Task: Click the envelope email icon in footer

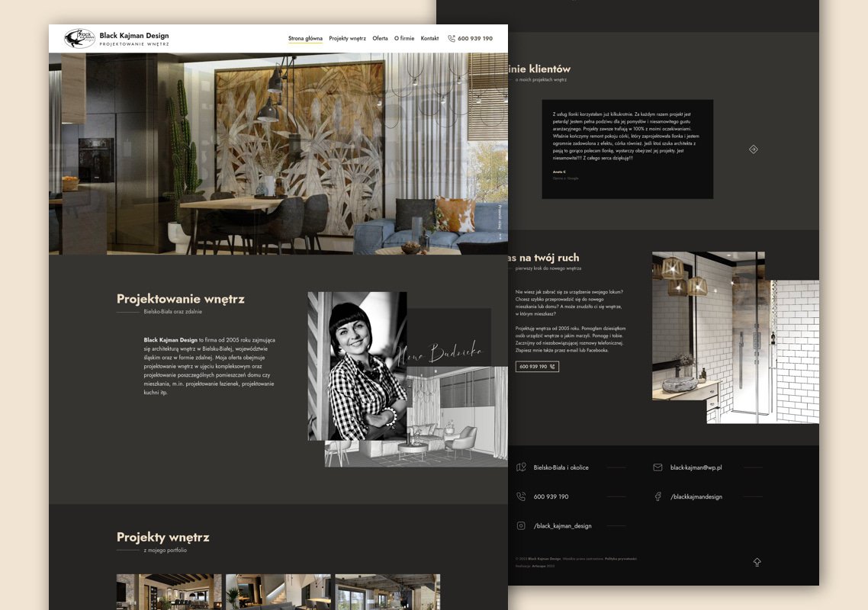Action: click(x=657, y=467)
